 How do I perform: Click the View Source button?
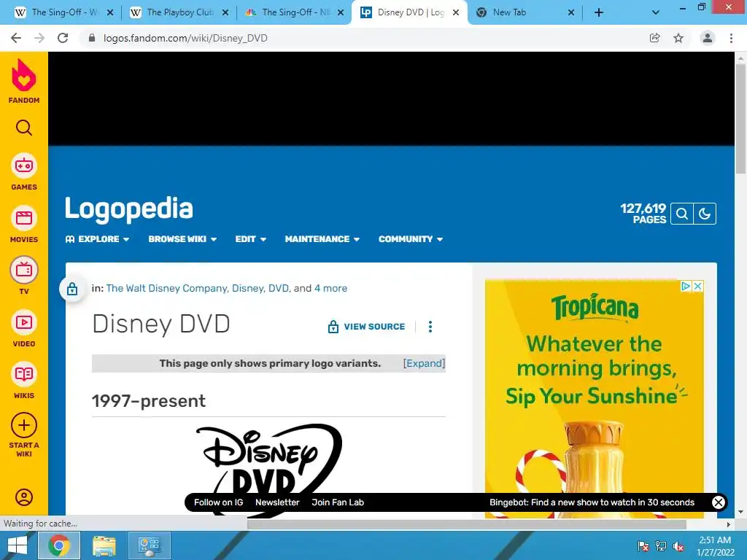click(x=366, y=327)
